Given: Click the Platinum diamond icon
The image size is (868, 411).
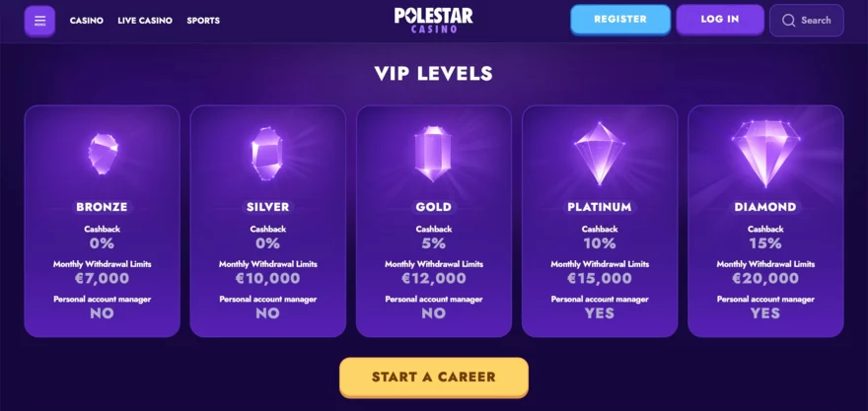Looking at the screenshot, I should tap(599, 153).
